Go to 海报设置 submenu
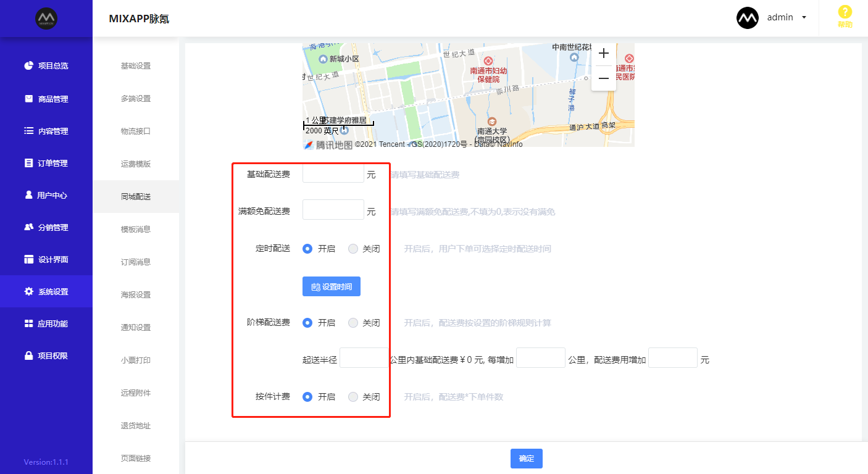This screenshot has height=474, width=868. pos(136,294)
